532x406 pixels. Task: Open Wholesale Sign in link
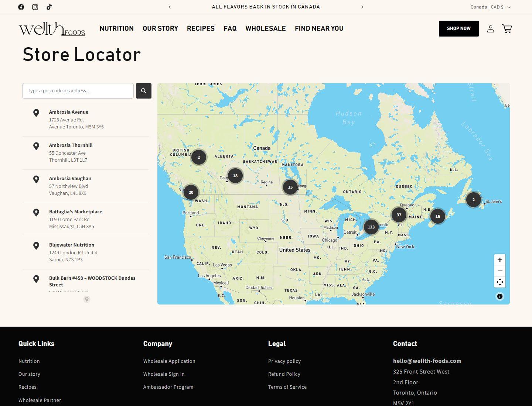(164, 374)
